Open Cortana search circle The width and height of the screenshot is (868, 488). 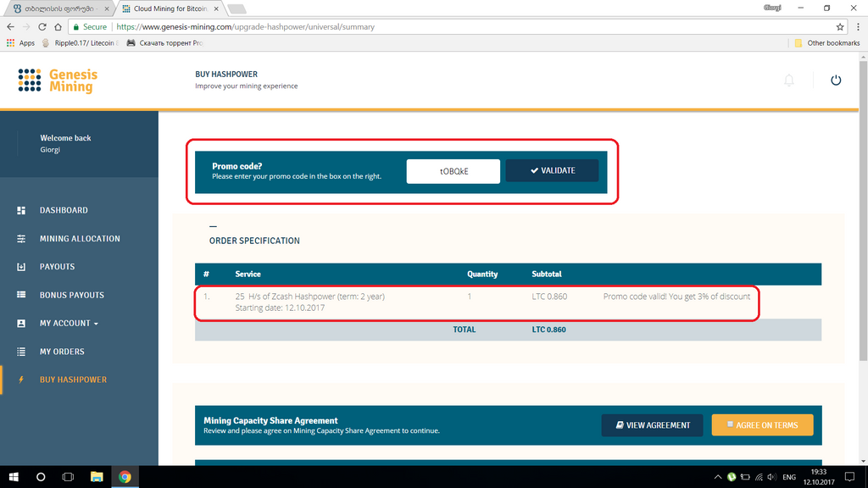coord(41,477)
